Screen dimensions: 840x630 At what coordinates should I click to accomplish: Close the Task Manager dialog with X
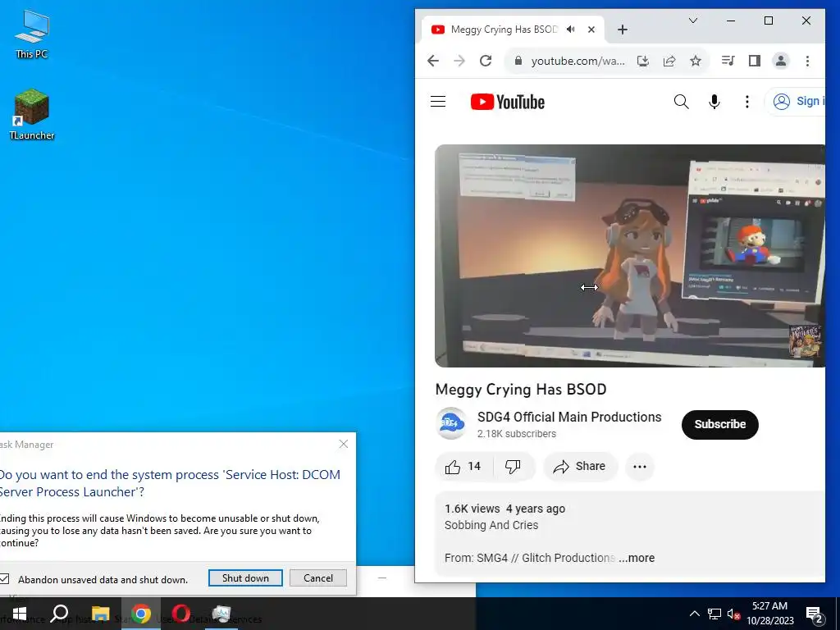(x=344, y=444)
